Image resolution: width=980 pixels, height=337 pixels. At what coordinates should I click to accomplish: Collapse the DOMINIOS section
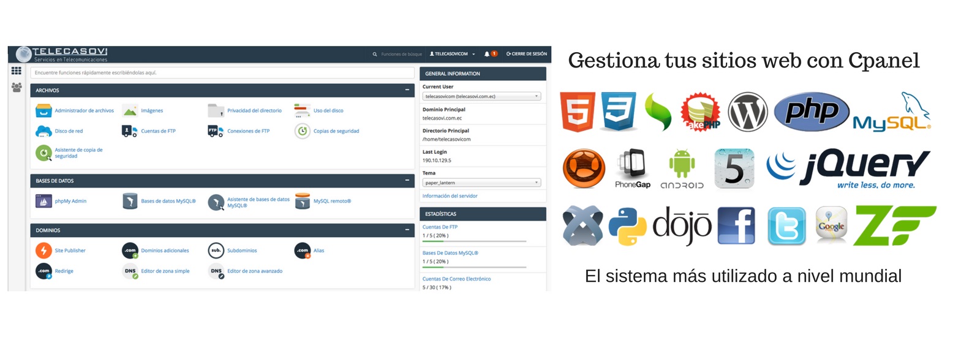pos(407,230)
